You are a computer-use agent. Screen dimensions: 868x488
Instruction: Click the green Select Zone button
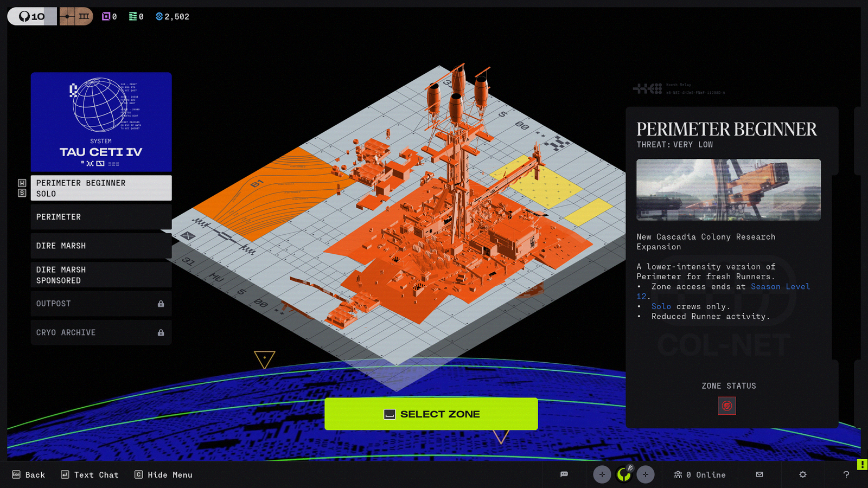[431, 414]
